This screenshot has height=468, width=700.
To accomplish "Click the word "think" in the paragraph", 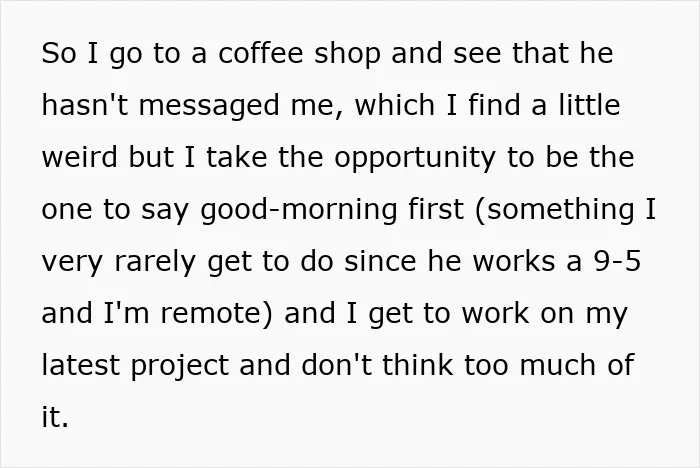I will [417, 365].
